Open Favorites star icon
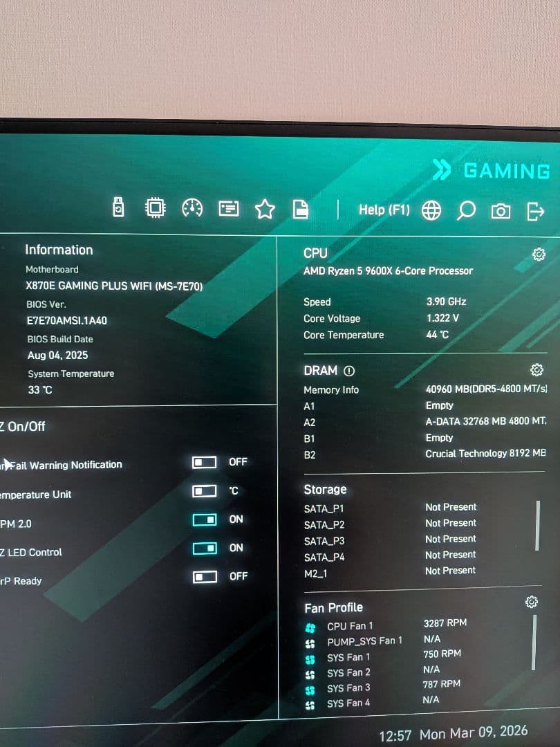This screenshot has width=560, height=747. 265,209
